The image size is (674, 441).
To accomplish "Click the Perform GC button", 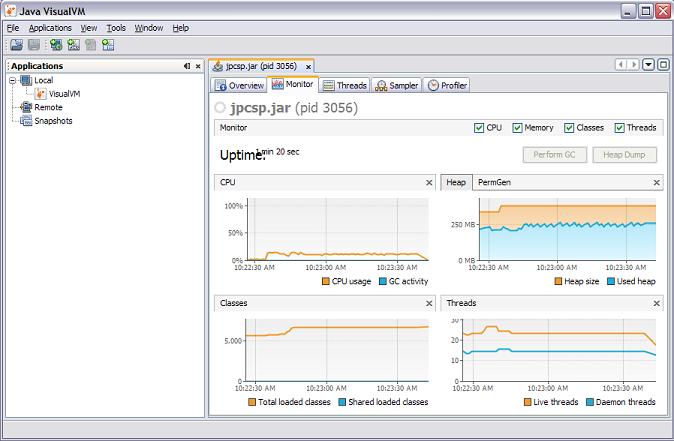I will pyautogui.click(x=554, y=155).
